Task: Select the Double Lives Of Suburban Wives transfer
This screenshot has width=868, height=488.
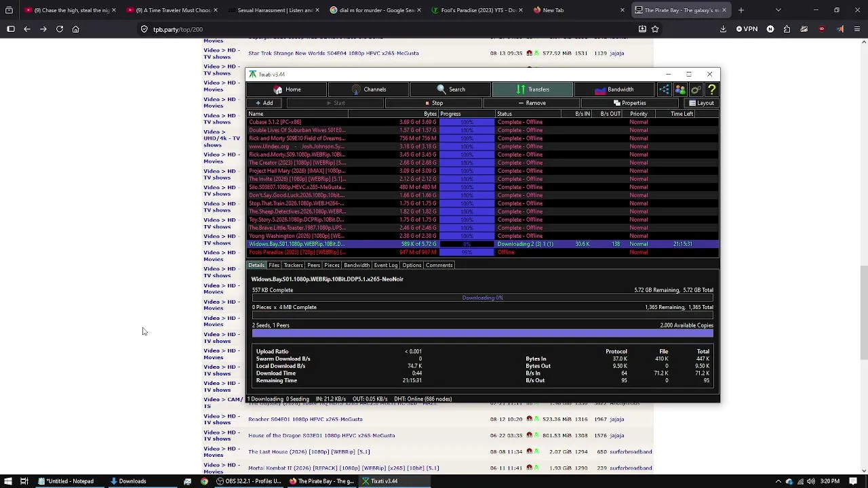Action: (x=483, y=130)
